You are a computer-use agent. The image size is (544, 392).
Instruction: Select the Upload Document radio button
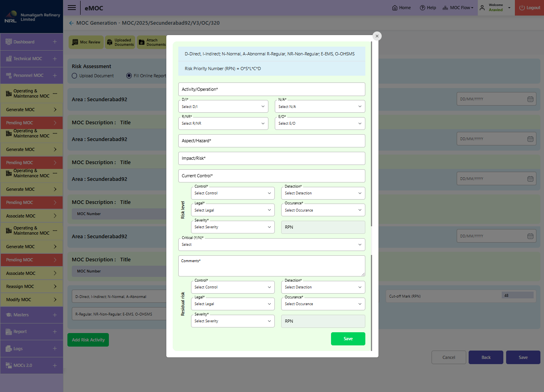(75, 76)
